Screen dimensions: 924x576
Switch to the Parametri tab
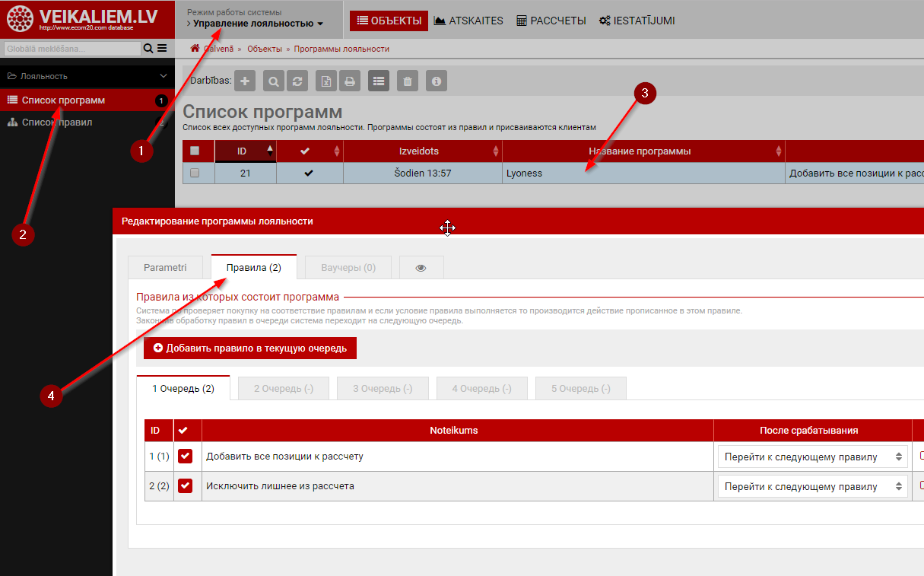point(165,268)
